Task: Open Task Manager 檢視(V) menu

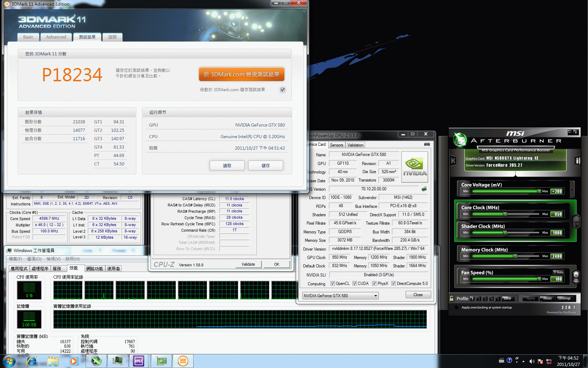Action: (x=54, y=259)
